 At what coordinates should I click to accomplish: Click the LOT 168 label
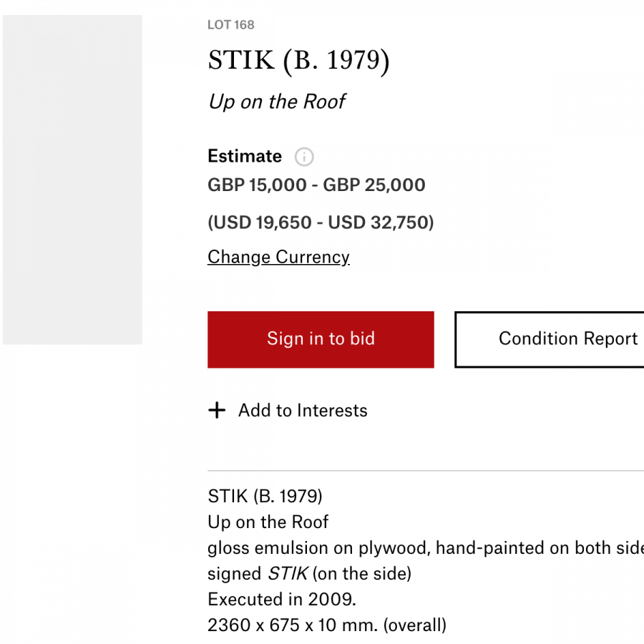(231, 24)
